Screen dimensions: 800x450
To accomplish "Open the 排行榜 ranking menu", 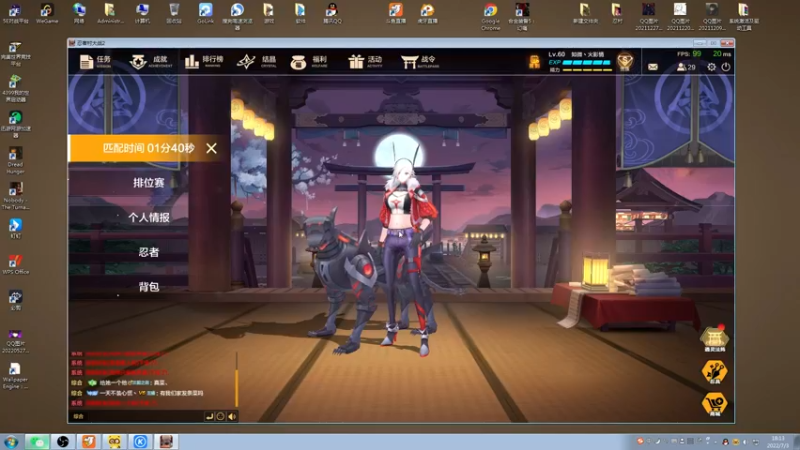I will (204, 62).
